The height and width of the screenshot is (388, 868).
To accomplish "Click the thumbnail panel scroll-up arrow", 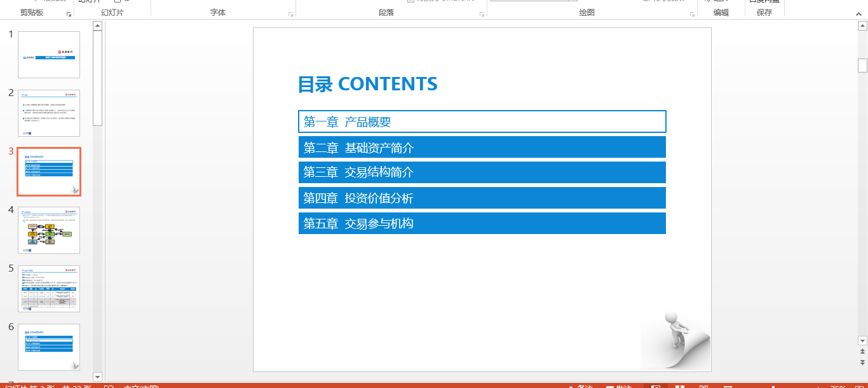I will [x=97, y=26].
